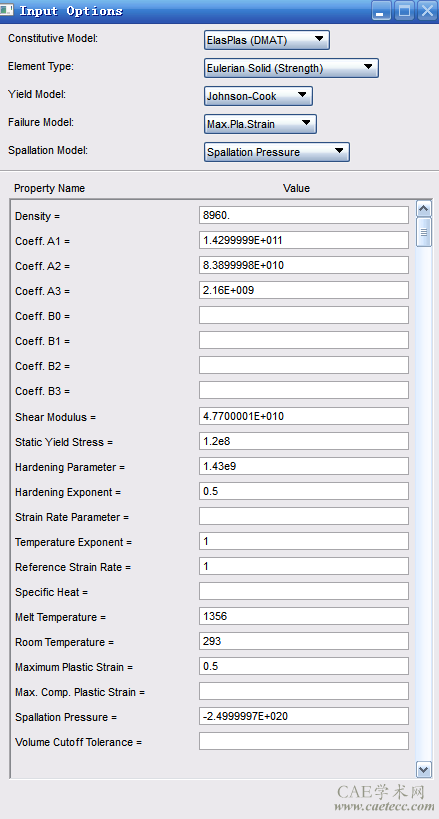
Task: Click the vertical scrollbar thumb
Action: click(x=424, y=232)
